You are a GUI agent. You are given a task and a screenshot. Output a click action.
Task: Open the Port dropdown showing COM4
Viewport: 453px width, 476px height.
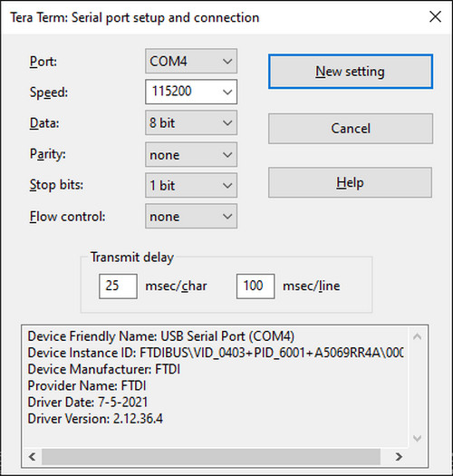click(x=191, y=61)
